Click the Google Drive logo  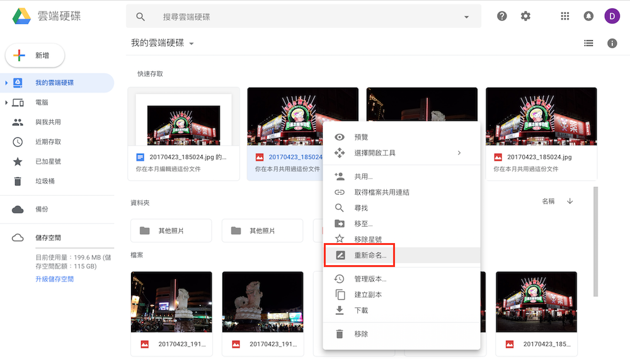click(21, 16)
